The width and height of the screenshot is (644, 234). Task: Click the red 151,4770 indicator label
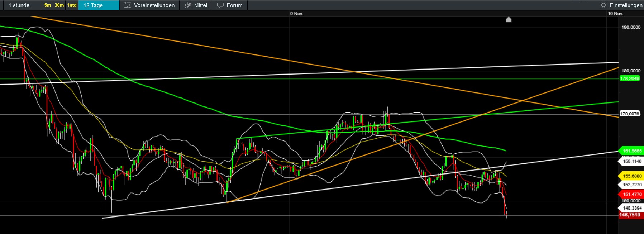point(632,194)
